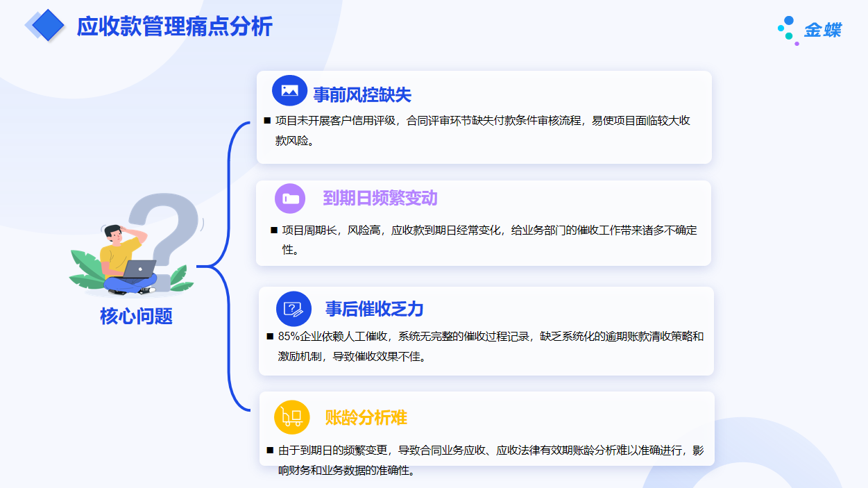The width and height of the screenshot is (868, 488).
Task: Select the blue picture icon beside 事前风控缺失
Action: (289, 90)
